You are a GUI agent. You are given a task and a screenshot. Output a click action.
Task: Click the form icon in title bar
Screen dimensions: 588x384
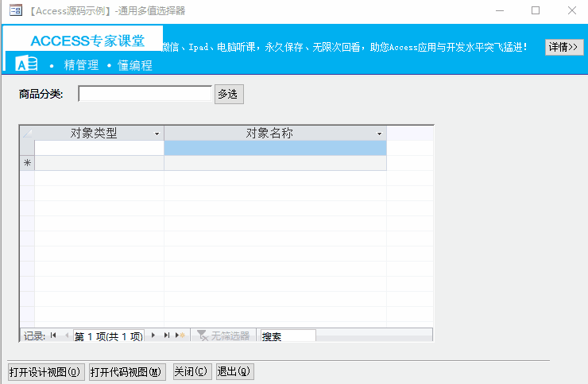click(x=16, y=10)
